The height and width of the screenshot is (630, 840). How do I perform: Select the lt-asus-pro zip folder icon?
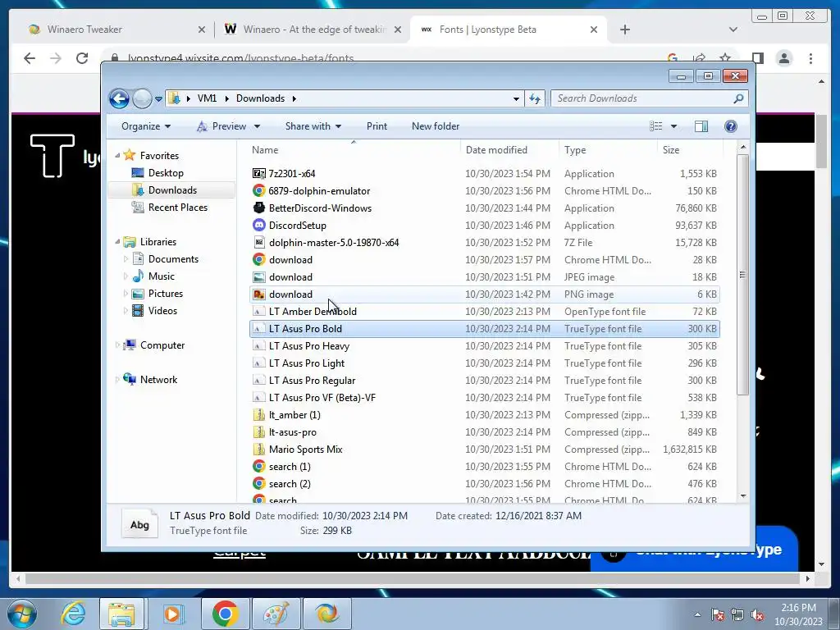pyautogui.click(x=258, y=431)
